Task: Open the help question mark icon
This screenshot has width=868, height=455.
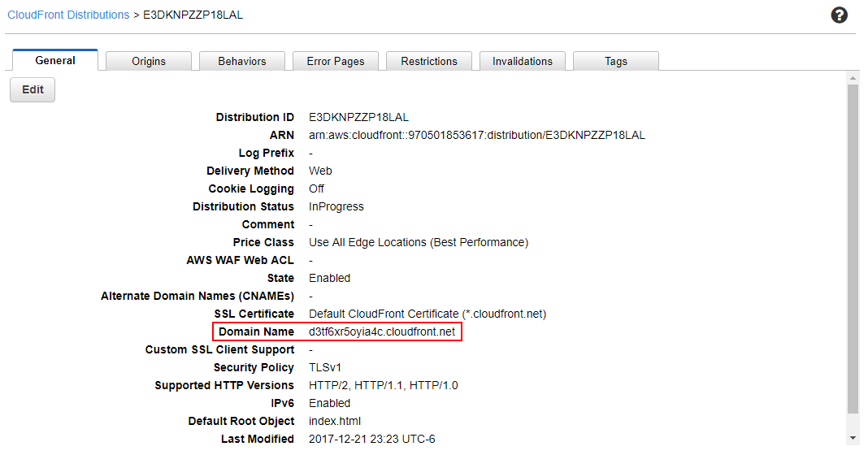Action: tap(840, 15)
